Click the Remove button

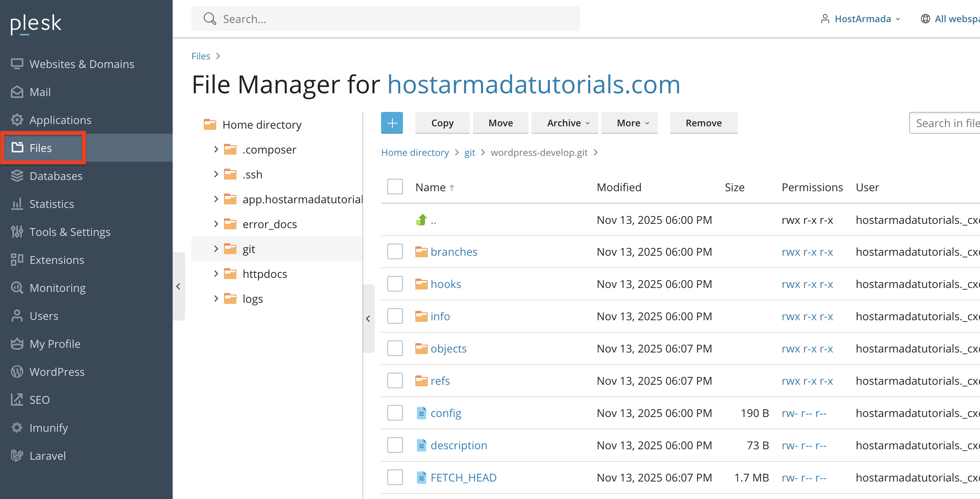[704, 123]
